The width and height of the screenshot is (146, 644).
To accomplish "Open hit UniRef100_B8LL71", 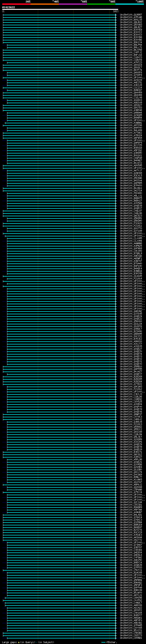I will point(131,48).
